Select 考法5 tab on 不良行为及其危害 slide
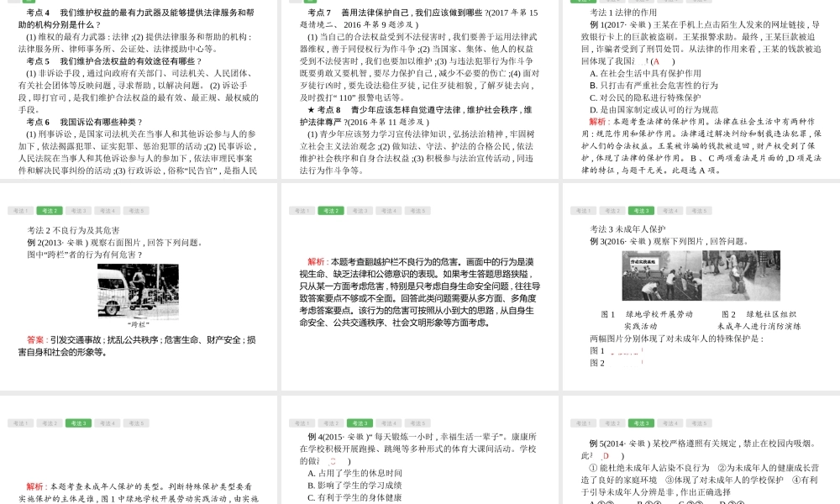This screenshot has height=504, width=840. coord(136,211)
